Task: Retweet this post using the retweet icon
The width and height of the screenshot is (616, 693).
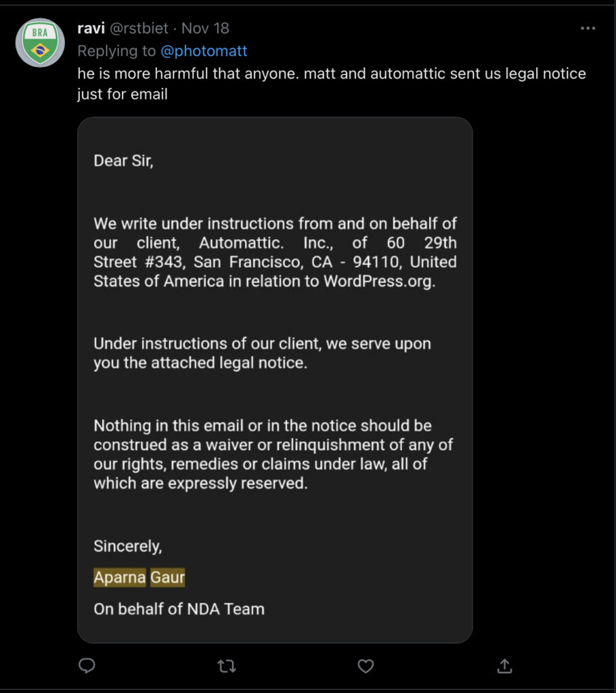Action: (226, 666)
